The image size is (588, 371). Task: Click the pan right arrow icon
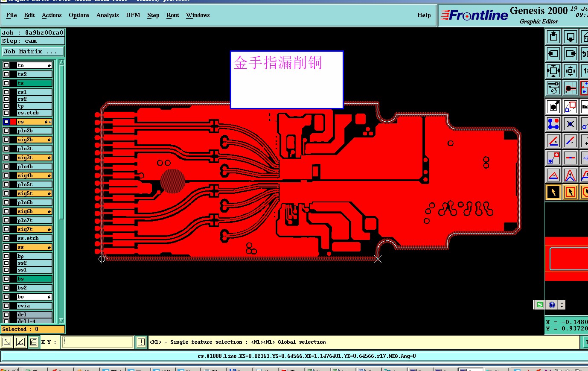(571, 54)
